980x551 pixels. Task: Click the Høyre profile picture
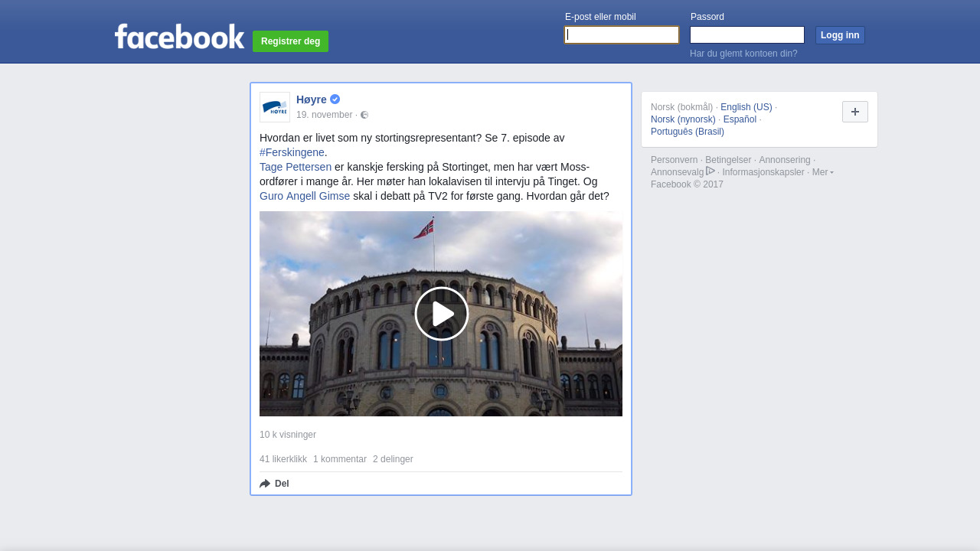click(275, 107)
